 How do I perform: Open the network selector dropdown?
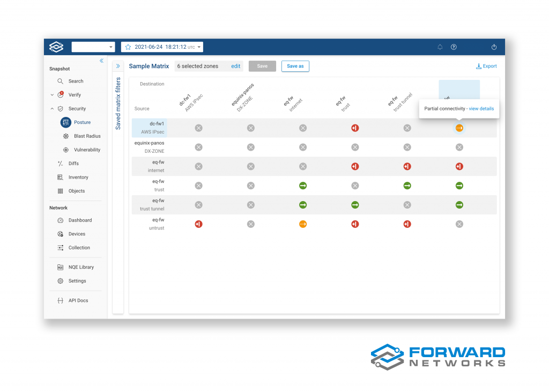coord(93,47)
